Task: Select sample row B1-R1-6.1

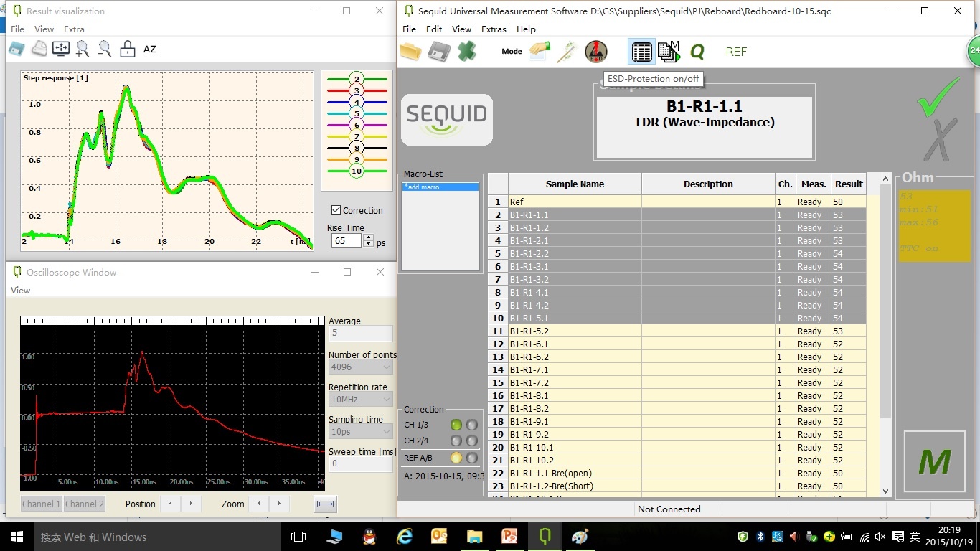Action: point(574,344)
